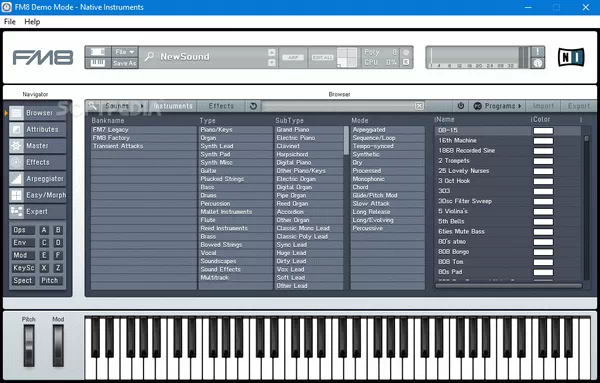
Task: Click the Master page gear icon
Action: pyautogui.click(x=16, y=146)
